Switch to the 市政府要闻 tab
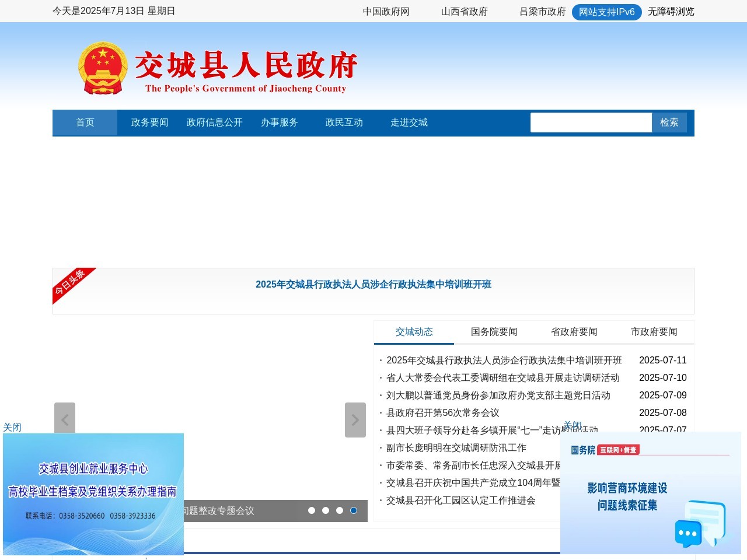The image size is (747, 560). 654,332
